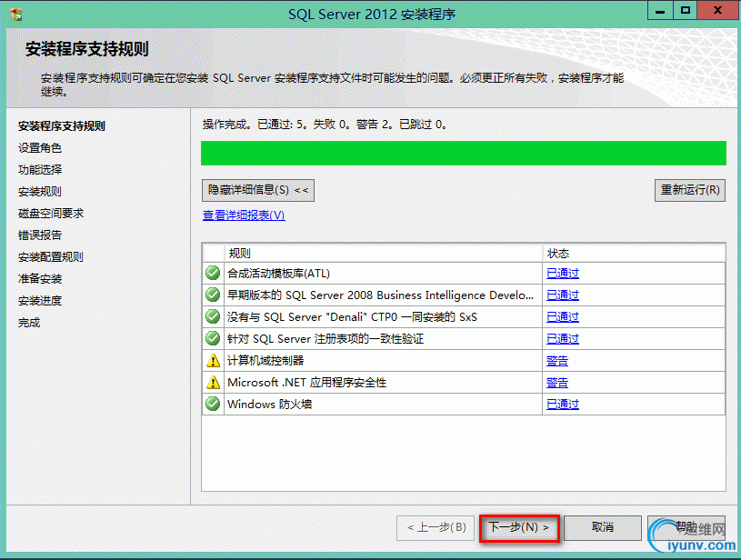Maximize the SQL Server 2012 setup window
The height and width of the screenshot is (560, 741).
[x=685, y=10]
